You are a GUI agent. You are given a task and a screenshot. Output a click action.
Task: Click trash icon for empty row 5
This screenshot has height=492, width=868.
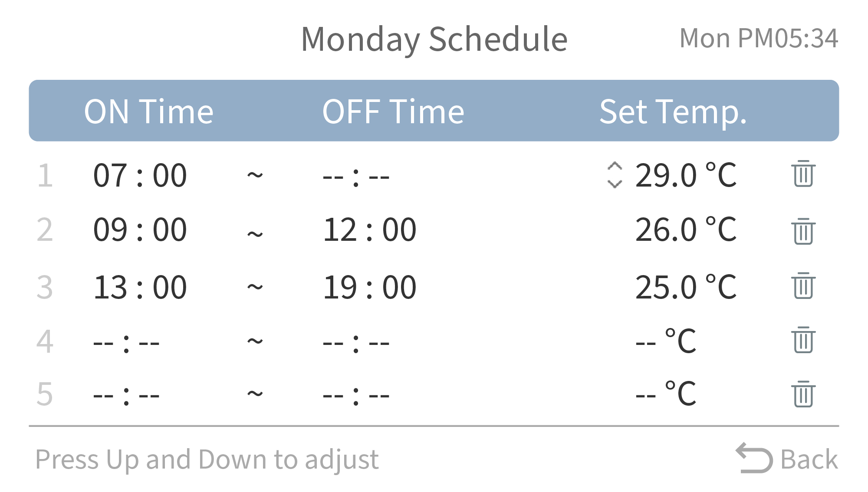point(803,394)
